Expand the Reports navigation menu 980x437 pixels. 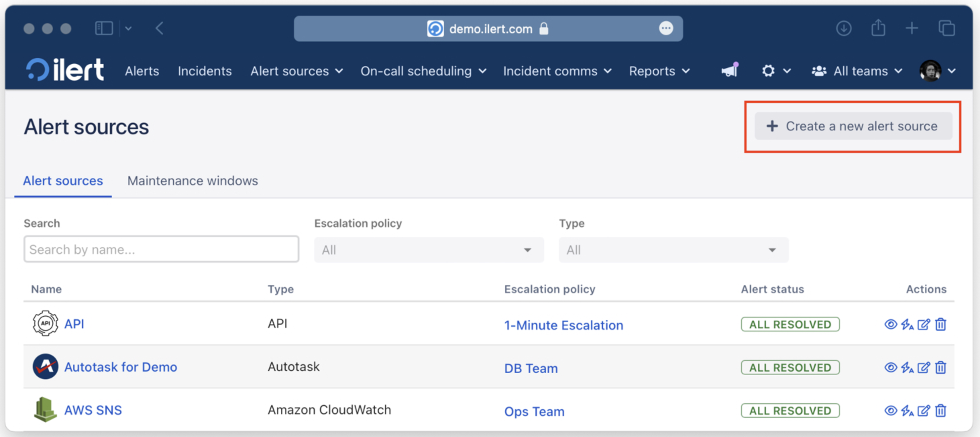tap(659, 71)
